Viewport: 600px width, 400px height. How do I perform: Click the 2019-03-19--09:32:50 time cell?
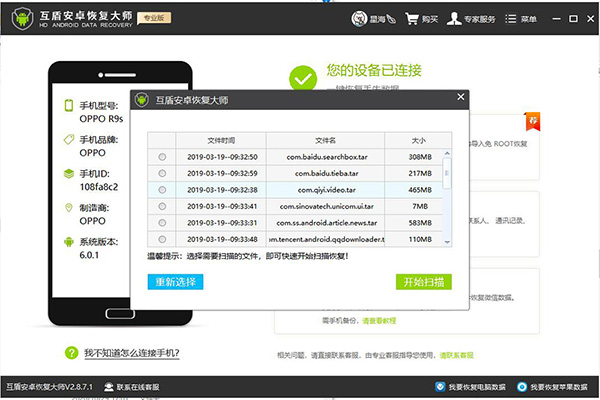222,157
